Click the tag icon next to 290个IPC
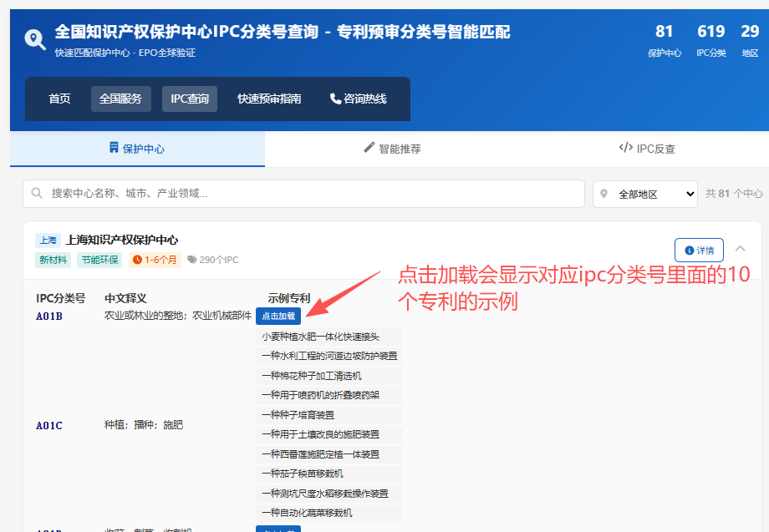Image resolution: width=769 pixels, height=532 pixels. tap(192, 260)
